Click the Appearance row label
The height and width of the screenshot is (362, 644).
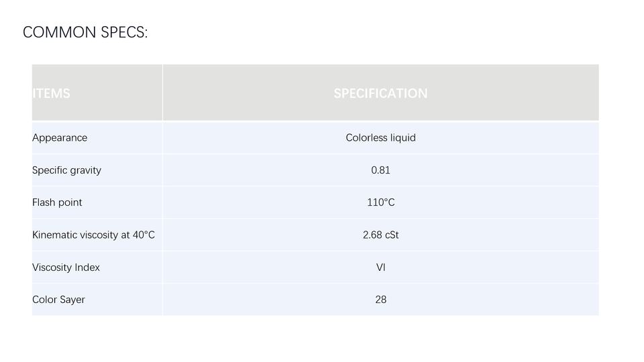(60, 137)
